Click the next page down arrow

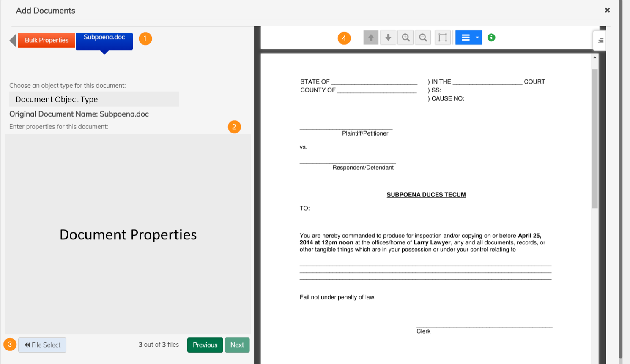(x=388, y=38)
